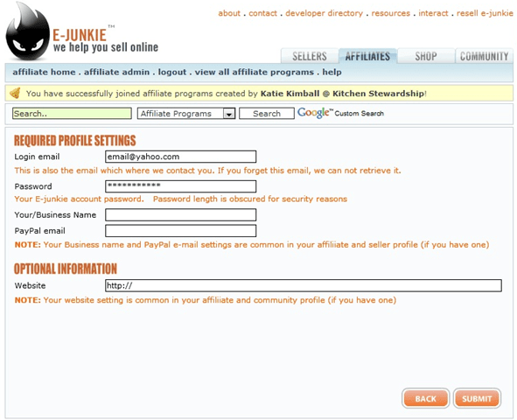Go to affiliate admin
This screenshot has width=517, height=420.
(116, 72)
